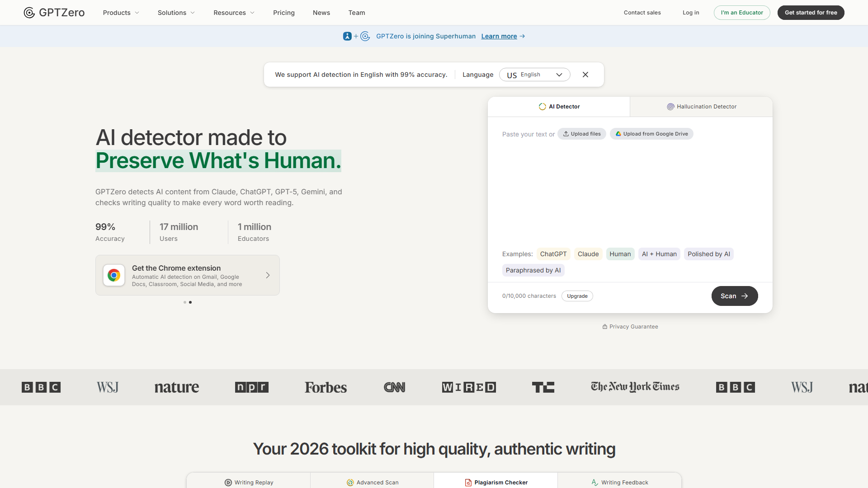Click the Chrome icon in extension card

click(114, 275)
